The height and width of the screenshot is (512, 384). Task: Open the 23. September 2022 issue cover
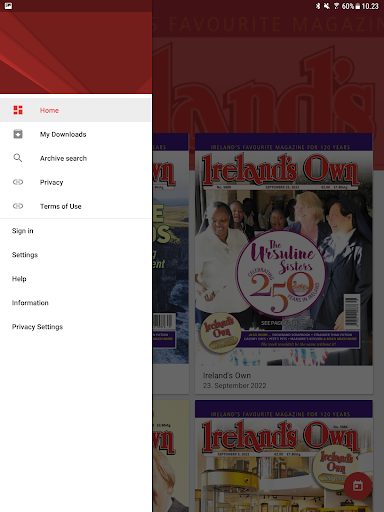(x=284, y=250)
